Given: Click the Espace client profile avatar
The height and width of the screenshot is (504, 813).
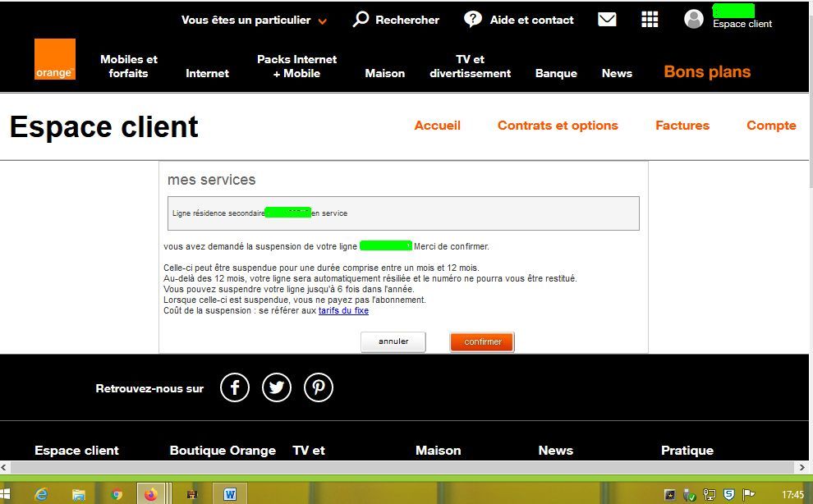Looking at the screenshot, I should (694, 18).
